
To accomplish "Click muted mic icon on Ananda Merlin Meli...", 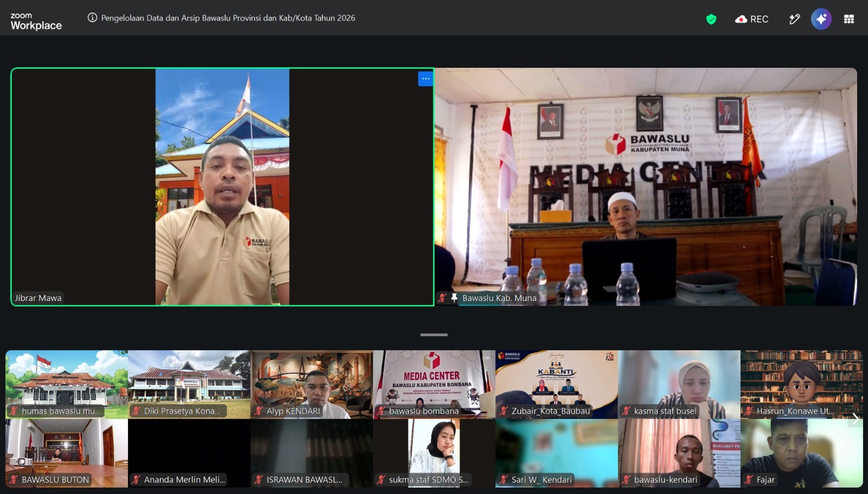I will [x=137, y=479].
